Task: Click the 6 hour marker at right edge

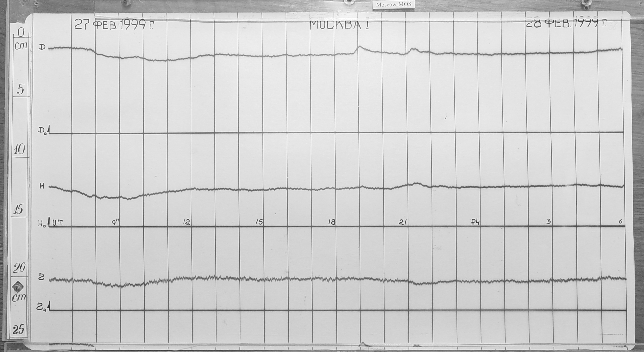Action: tap(620, 222)
